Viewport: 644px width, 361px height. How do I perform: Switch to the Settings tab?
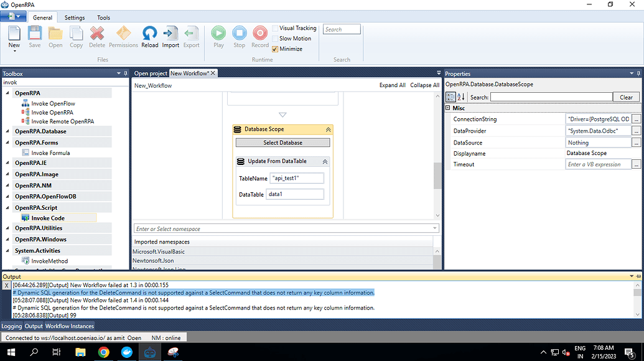[74, 17]
